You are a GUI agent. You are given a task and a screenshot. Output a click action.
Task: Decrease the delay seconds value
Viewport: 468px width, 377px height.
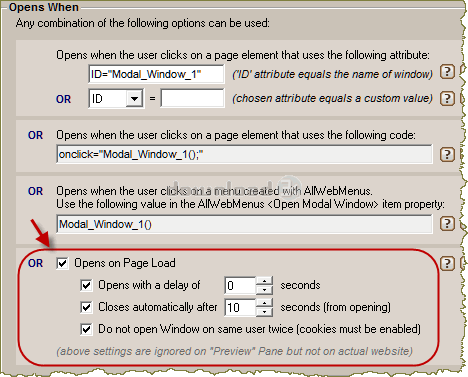click(264, 290)
